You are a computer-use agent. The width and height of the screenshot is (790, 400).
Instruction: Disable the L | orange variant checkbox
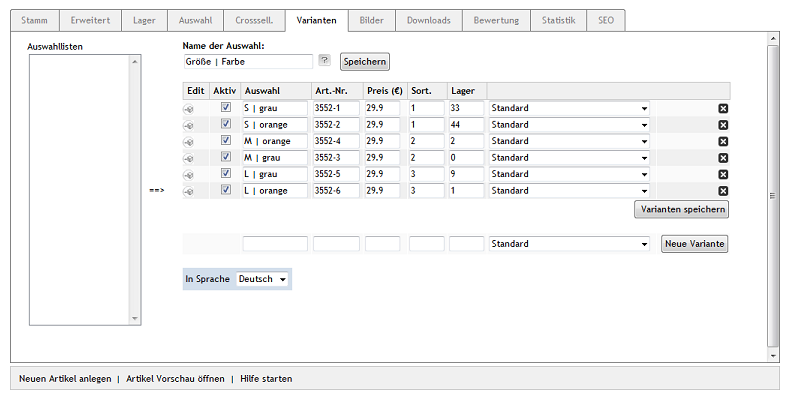(226, 191)
